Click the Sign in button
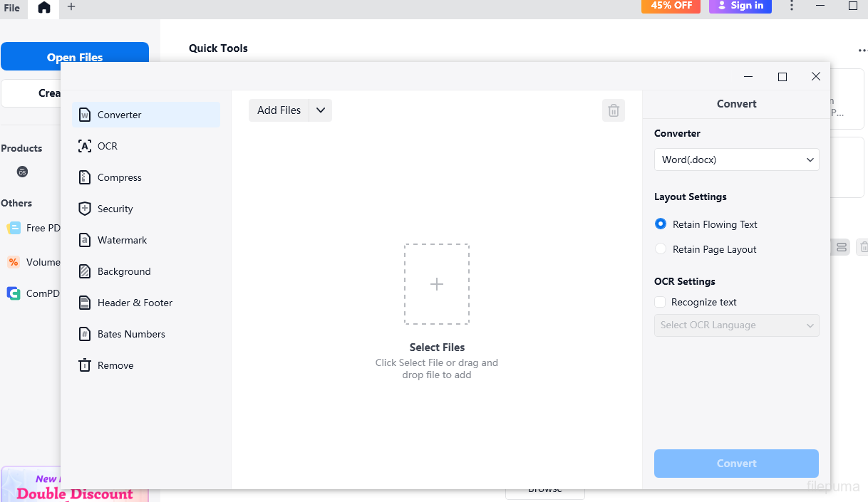Image resolution: width=868 pixels, height=502 pixels. (x=740, y=6)
